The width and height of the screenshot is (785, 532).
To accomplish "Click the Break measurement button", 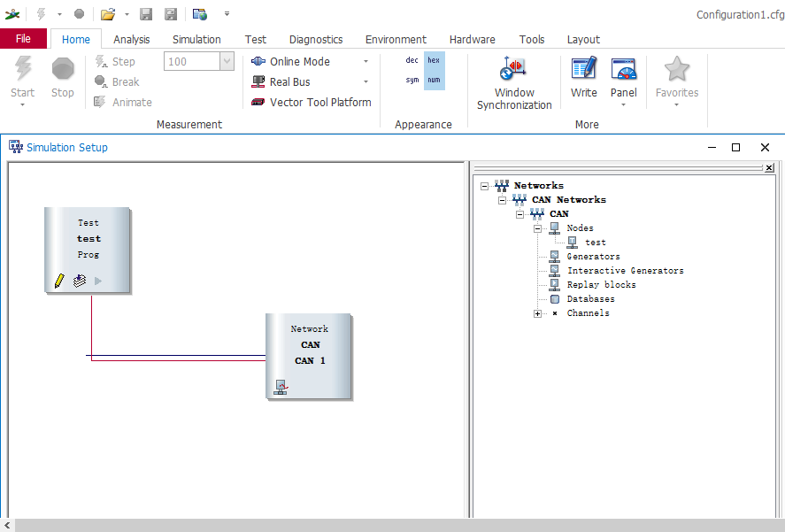I will 117,81.
